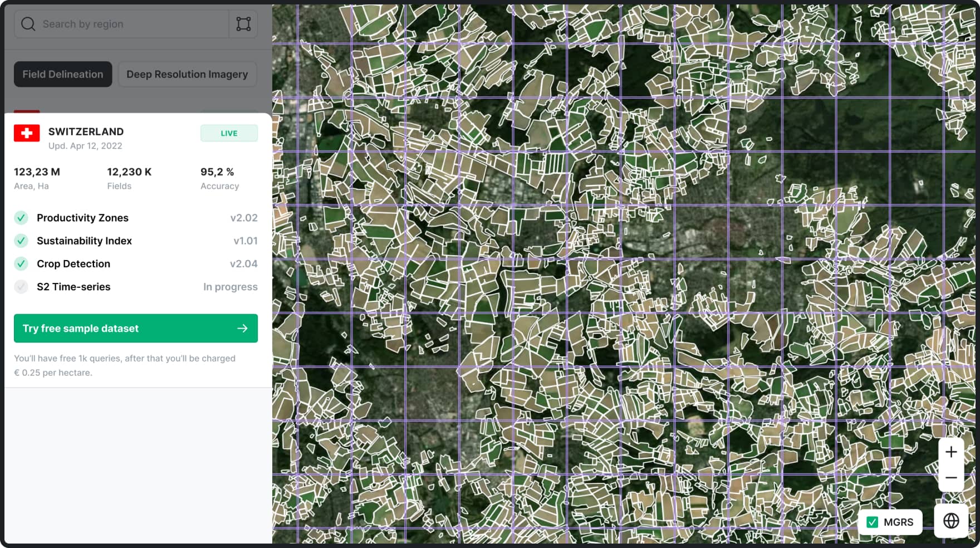Click the search magnifier icon
Viewport: 980px width, 548px height.
28,24
